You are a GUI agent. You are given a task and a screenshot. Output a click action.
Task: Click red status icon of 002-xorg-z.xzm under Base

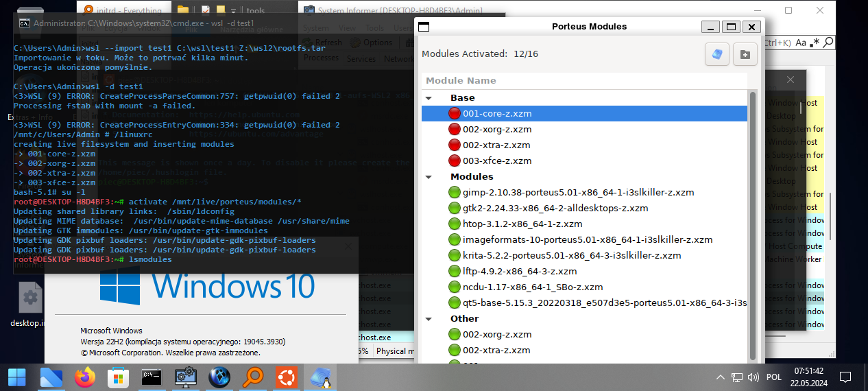click(455, 130)
